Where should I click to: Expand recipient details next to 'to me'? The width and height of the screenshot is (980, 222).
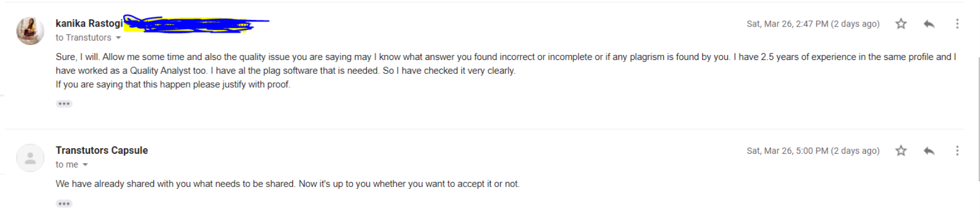[x=85, y=165]
